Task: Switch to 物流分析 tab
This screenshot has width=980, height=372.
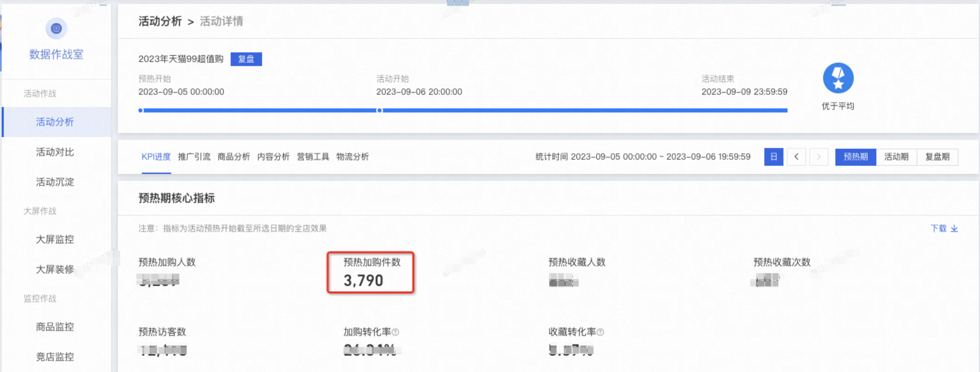Action: tap(352, 157)
